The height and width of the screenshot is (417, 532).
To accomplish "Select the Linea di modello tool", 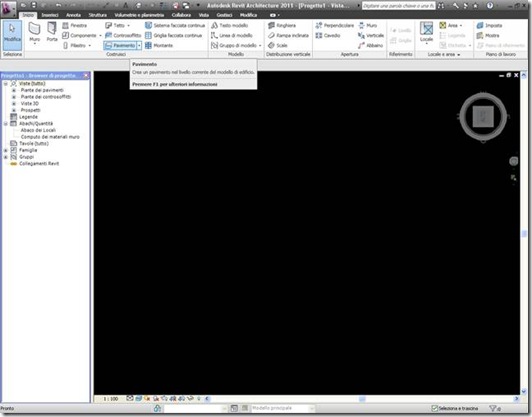I will coord(232,35).
